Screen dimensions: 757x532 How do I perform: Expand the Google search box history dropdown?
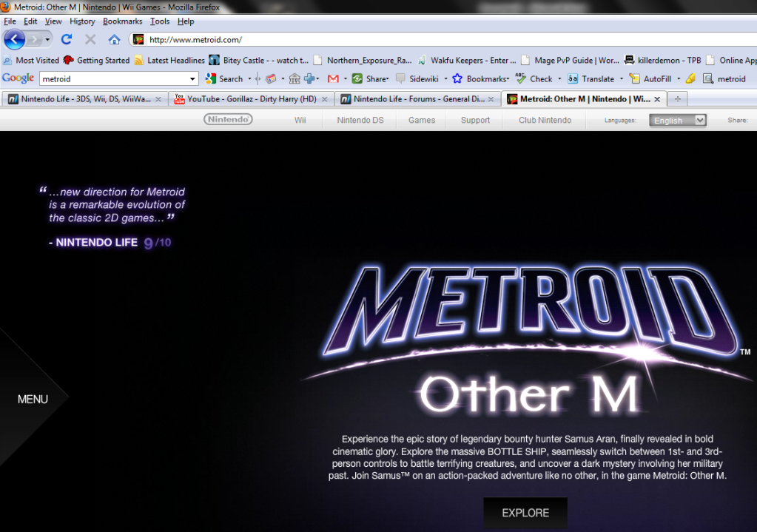point(193,78)
